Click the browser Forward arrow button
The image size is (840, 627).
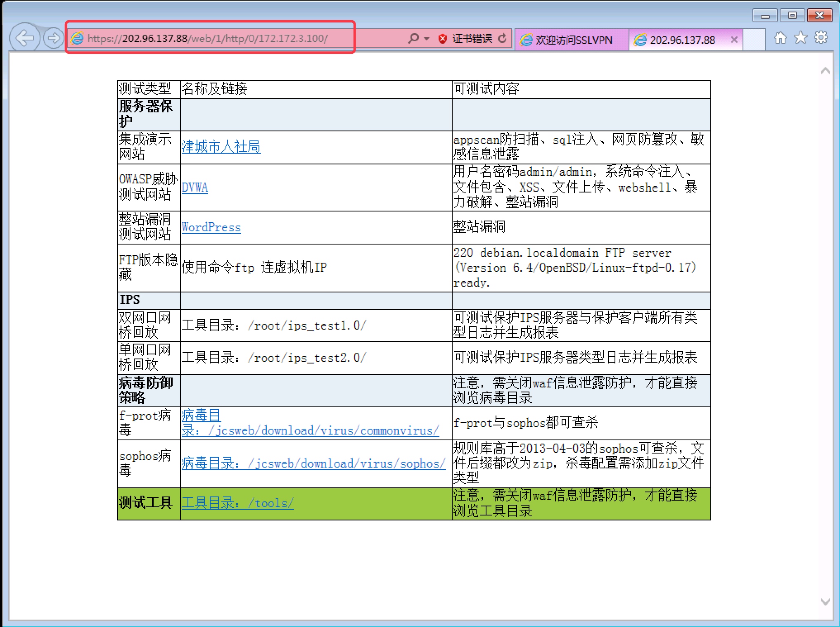tap(53, 38)
